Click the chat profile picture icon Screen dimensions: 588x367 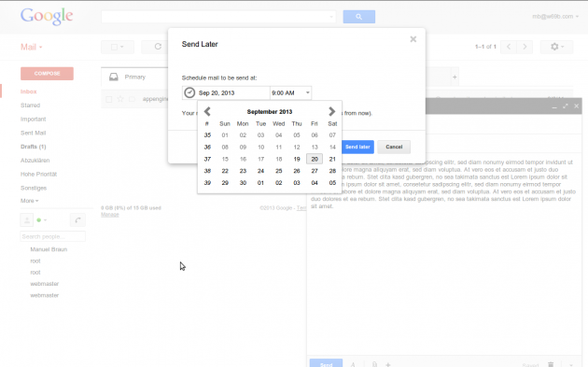coord(27,220)
